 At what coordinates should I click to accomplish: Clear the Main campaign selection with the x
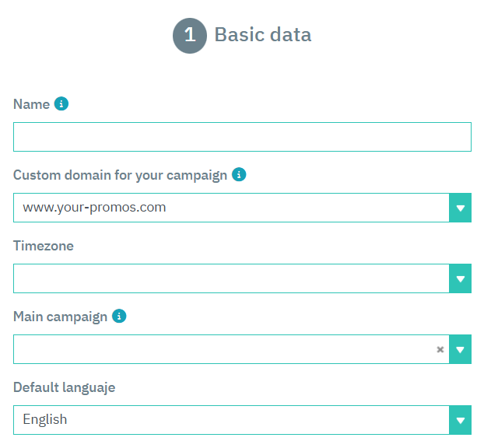pos(440,349)
